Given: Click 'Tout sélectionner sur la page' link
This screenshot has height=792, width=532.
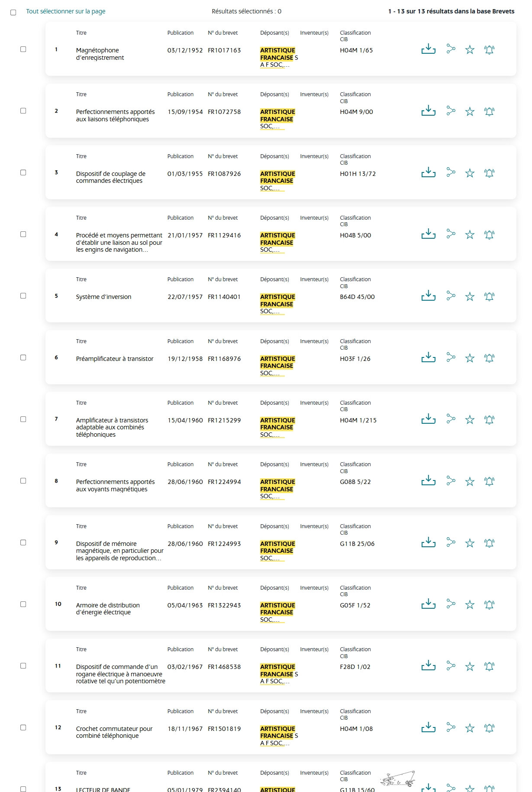Looking at the screenshot, I should click(x=66, y=11).
